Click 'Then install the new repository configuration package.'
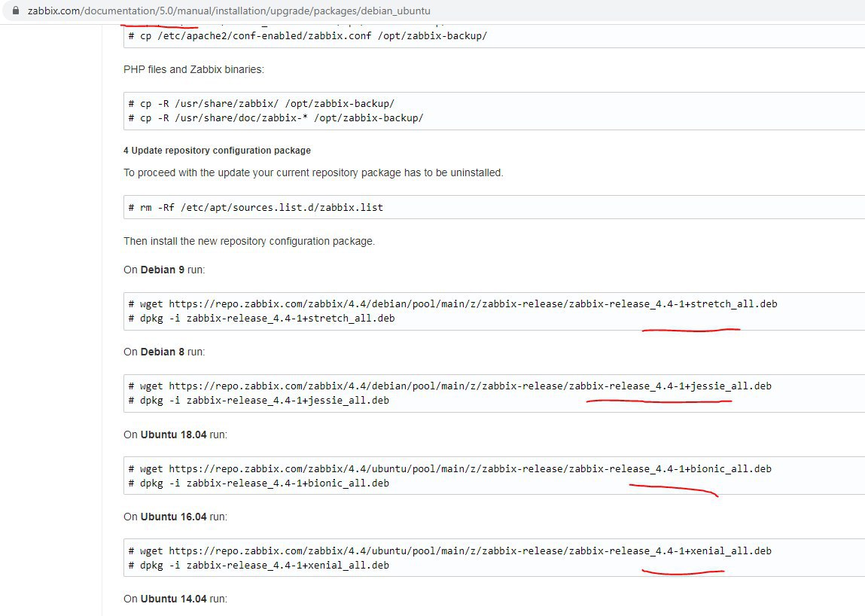This screenshot has width=865, height=616. click(249, 241)
